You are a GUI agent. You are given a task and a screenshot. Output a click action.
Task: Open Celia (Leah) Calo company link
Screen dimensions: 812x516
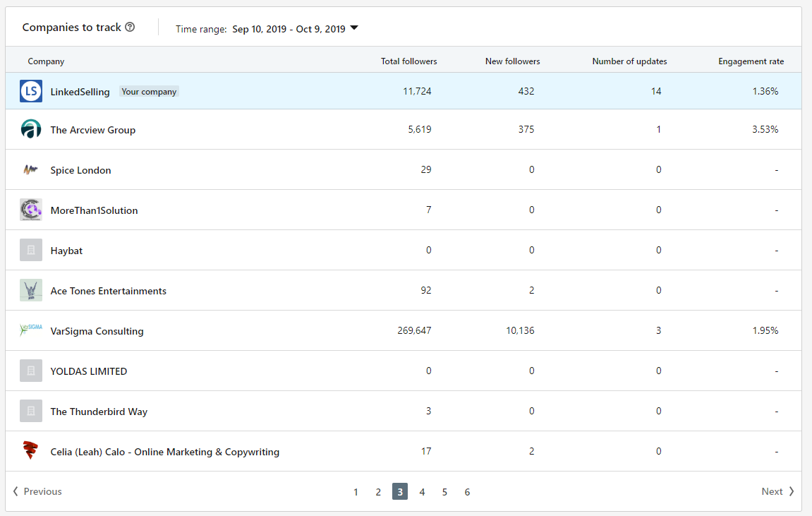click(x=164, y=452)
